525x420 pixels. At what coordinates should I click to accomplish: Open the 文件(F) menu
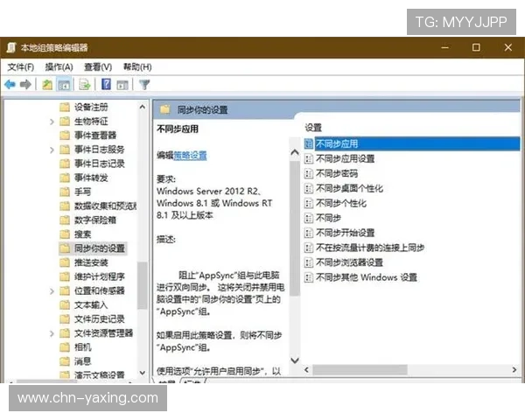coord(21,67)
